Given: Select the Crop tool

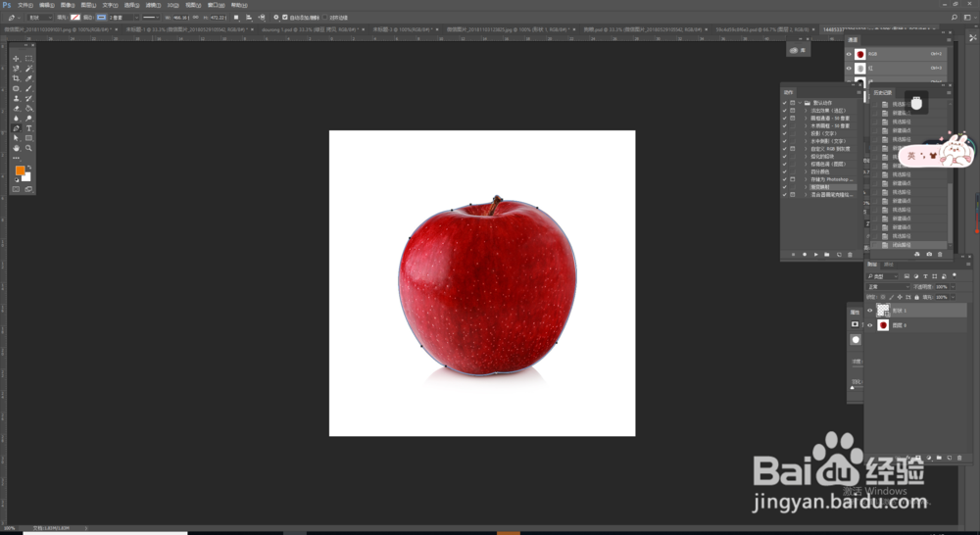Looking at the screenshot, I should 17,78.
